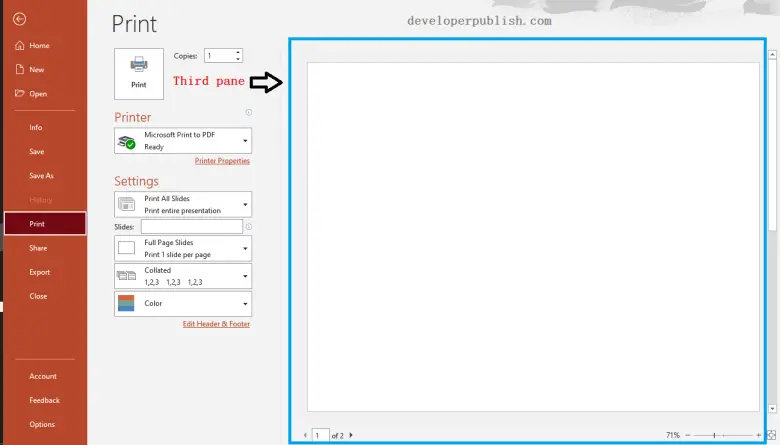Screen dimensions: 780x445
Task: Click the preview scrollbar down arrow
Action: 773,409
